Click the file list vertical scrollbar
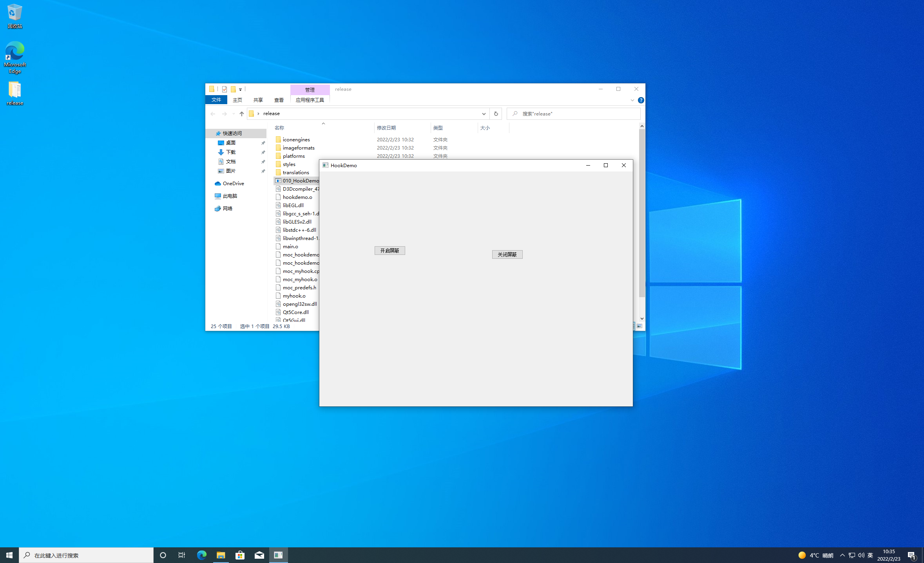This screenshot has width=924, height=563. click(641, 213)
